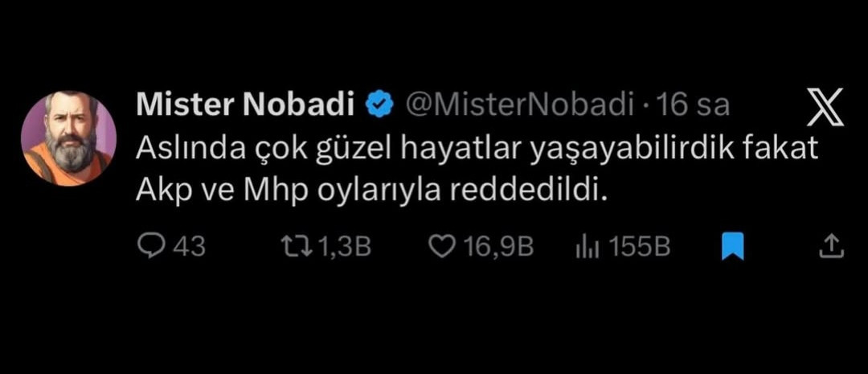Click the like count 16,9B

click(498, 246)
